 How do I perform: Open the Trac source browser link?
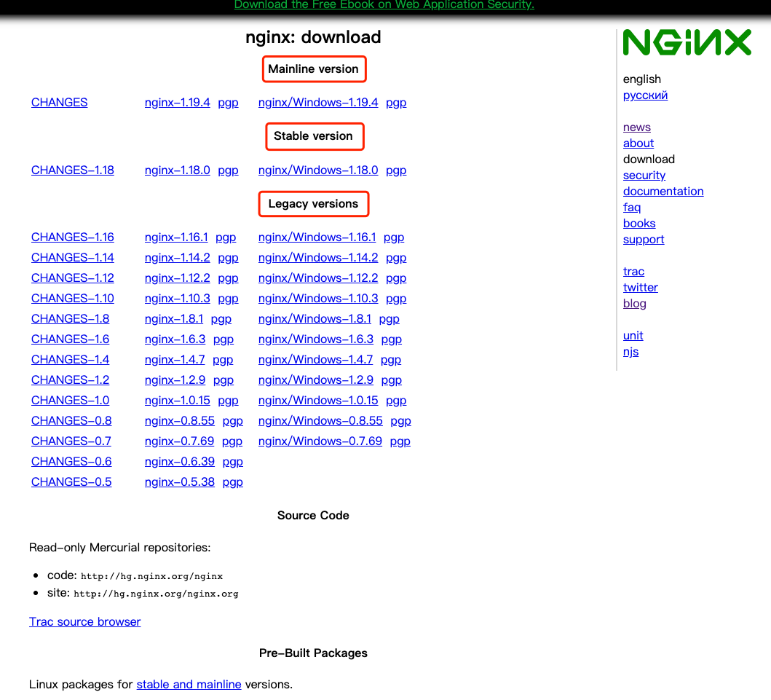pyautogui.click(x=85, y=622)
